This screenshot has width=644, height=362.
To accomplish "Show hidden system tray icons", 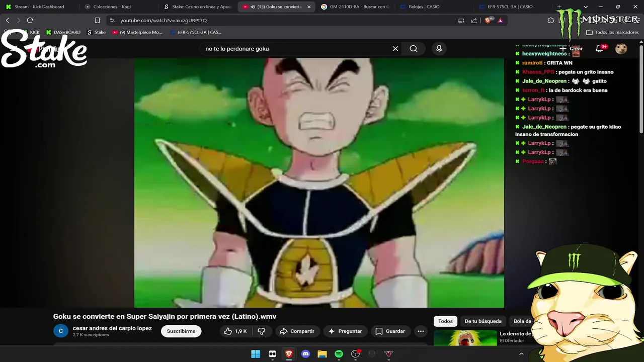I will 521,354.
